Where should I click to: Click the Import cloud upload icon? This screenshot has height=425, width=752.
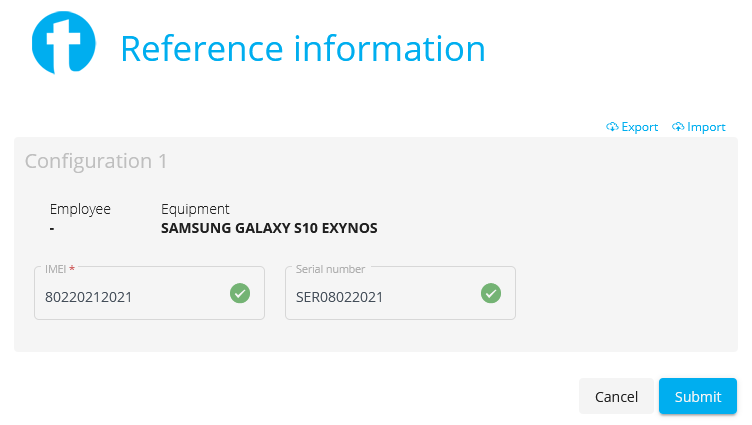678,127
